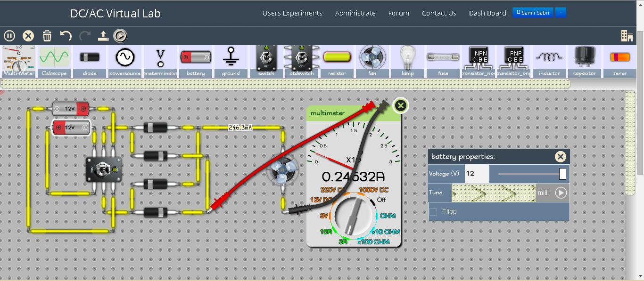Select the diode component

[x=90, y=61]
